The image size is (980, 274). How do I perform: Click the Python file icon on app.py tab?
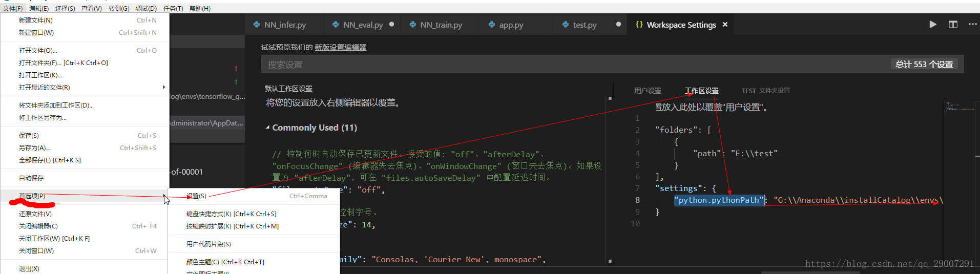[x=492, y=25]
